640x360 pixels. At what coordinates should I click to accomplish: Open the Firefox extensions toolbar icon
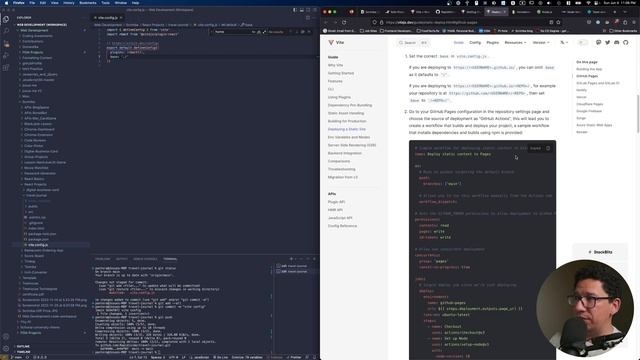pyautogui.click(x=625, y=22)
